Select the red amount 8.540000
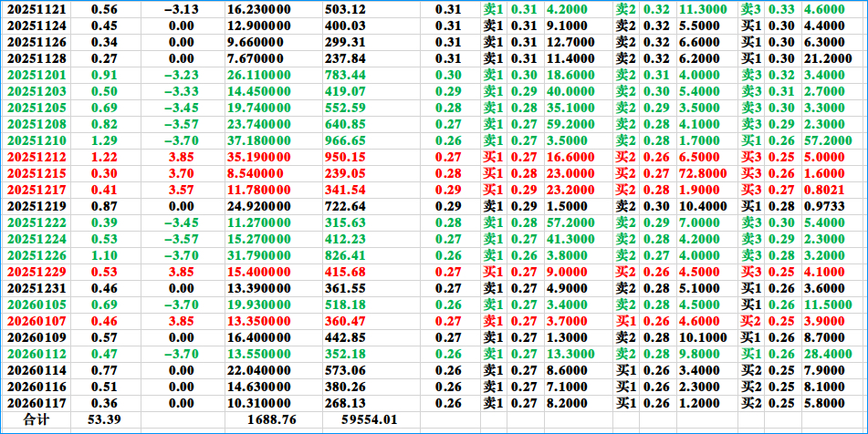The height and width of the screenshot is (434, 868). pyautogui.click(x=256, y=173)
